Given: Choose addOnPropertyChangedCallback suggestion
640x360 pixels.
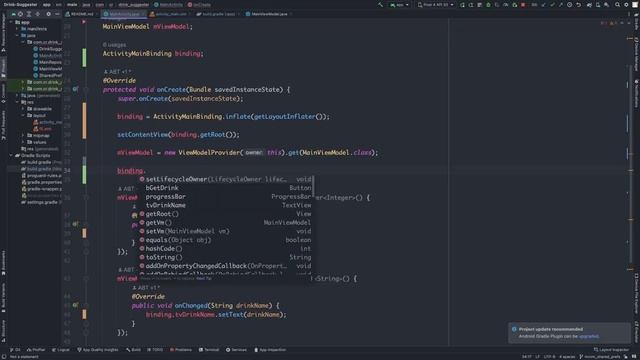Looking at the screenshot, I should [x=226, y=266].
